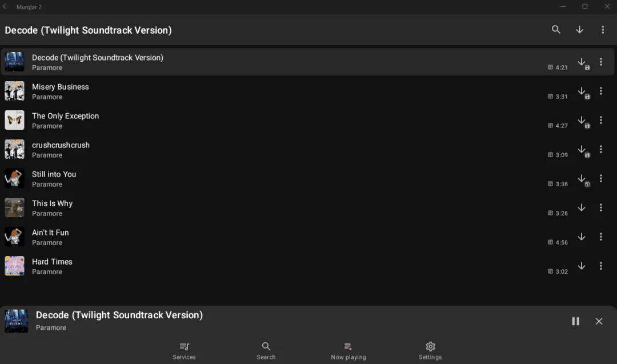Download all tracks with the header arrow

pyautogui.click(x=579, y=30)
